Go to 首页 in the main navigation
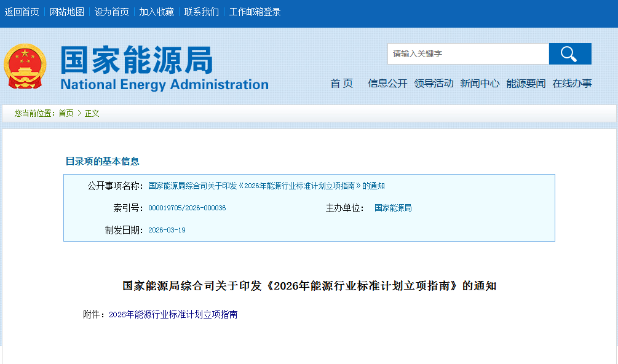 coord(342,84)
